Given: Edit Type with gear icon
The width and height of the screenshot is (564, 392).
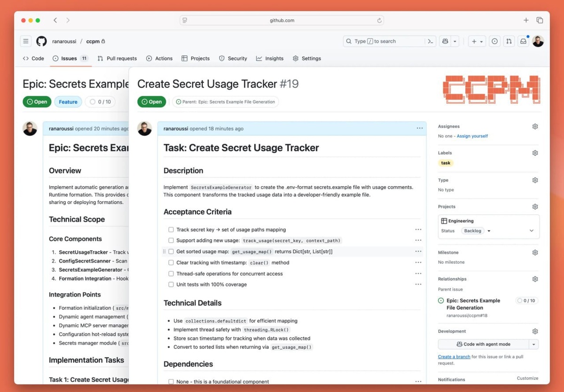Looking at the screenshot, I should pos(535,180).
